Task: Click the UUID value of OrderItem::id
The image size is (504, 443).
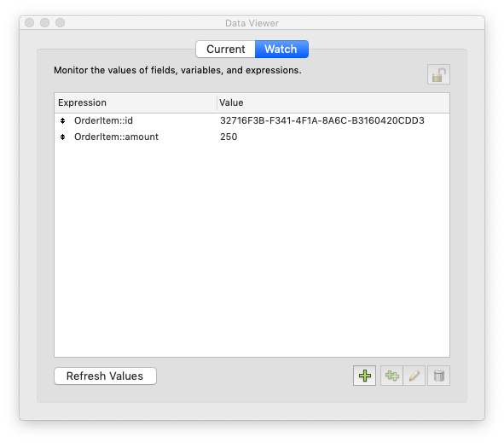Action: (322, 120)
